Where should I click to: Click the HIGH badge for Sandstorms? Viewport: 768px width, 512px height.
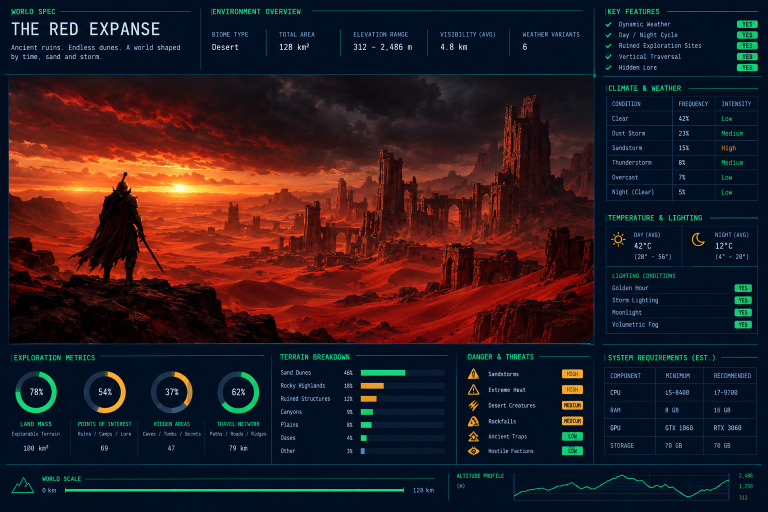pyautogui.click(x=572, y=374)
